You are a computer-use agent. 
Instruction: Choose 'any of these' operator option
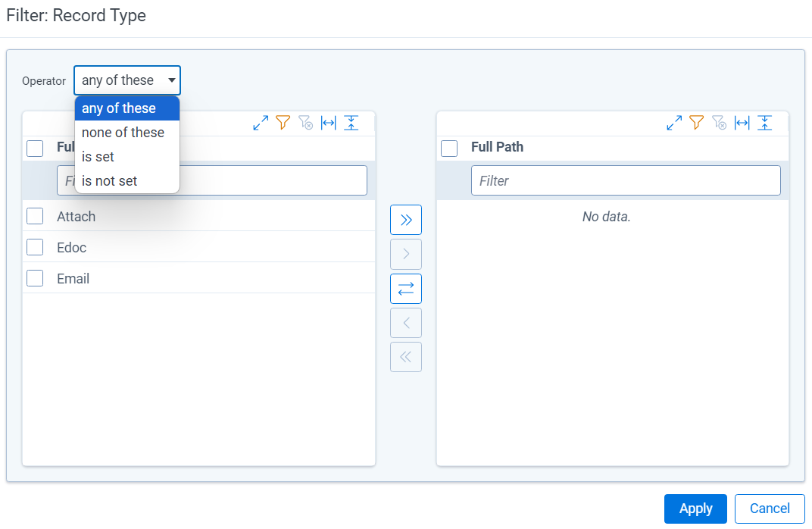127,108
